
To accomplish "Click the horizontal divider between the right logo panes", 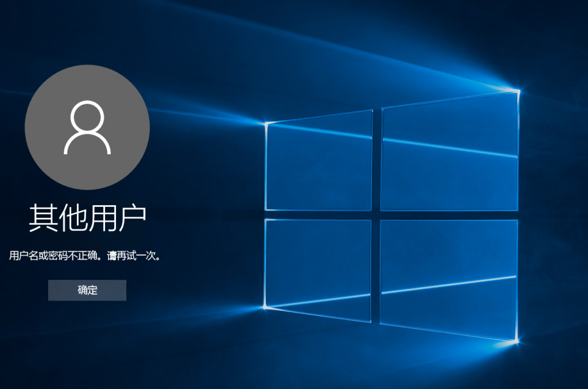I will tap(448, 215).
